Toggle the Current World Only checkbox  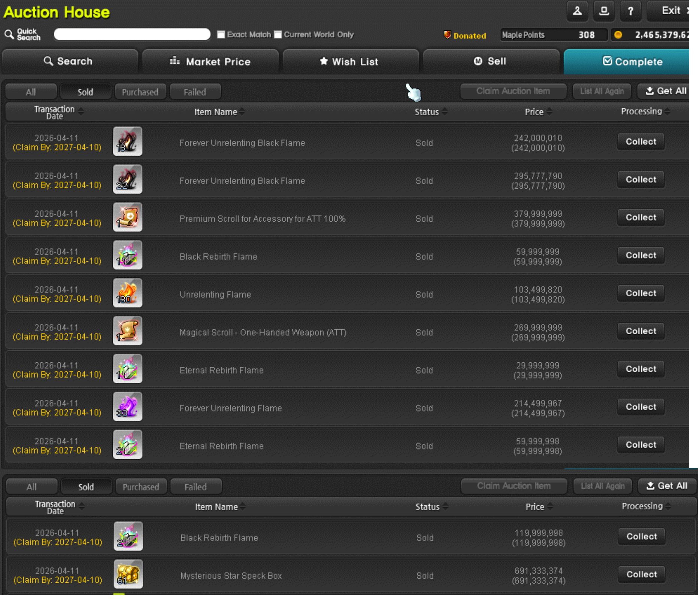tap(278, 34)
